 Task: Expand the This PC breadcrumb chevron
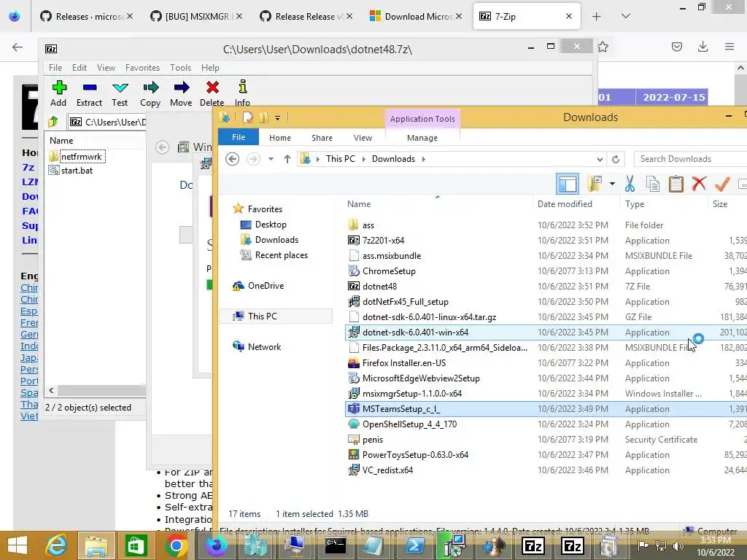(x=363, y=159)
